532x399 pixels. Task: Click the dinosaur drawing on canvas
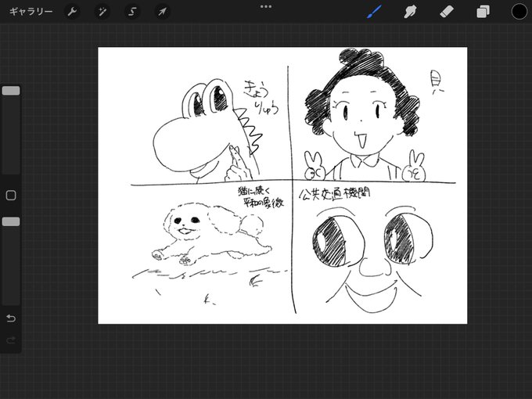(207, 131)
